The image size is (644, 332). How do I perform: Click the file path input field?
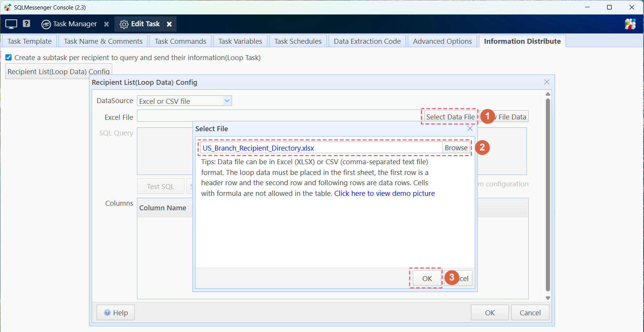click(x=321, y=148)
